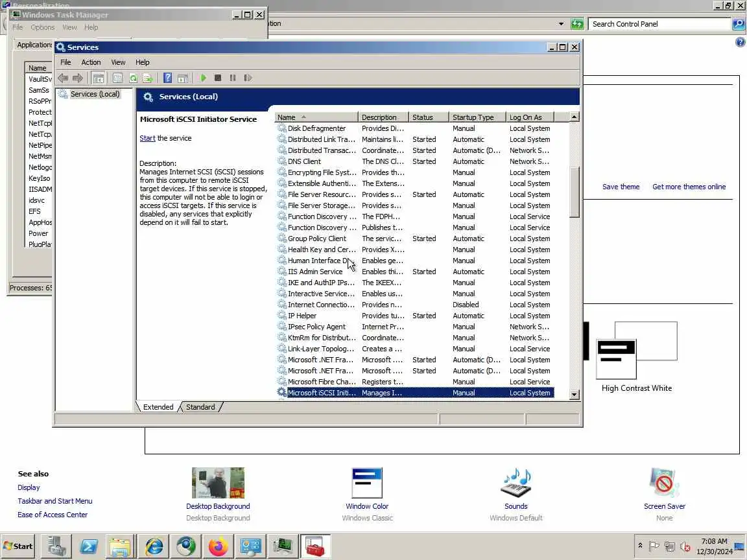This screenshot has width=747, height=560.
Task: Click the Control Panel help question icon
Action: [x=740, y=42]
